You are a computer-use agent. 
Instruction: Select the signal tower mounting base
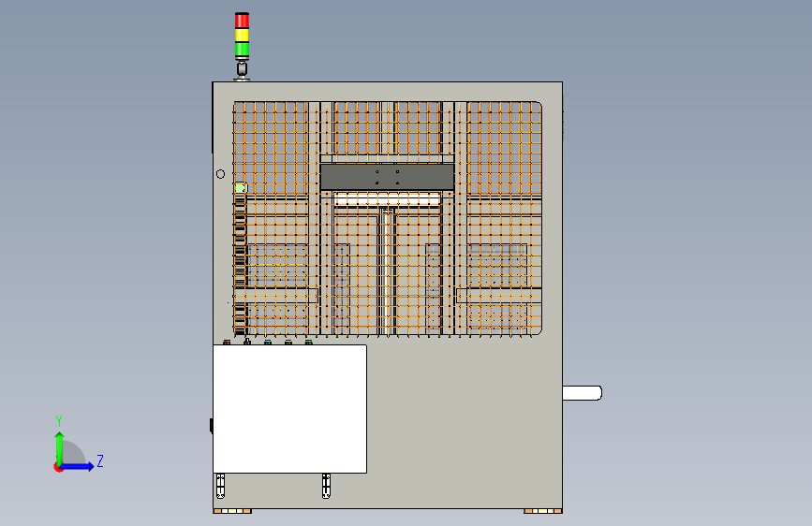pyautogui.click(x=242, y=80)
